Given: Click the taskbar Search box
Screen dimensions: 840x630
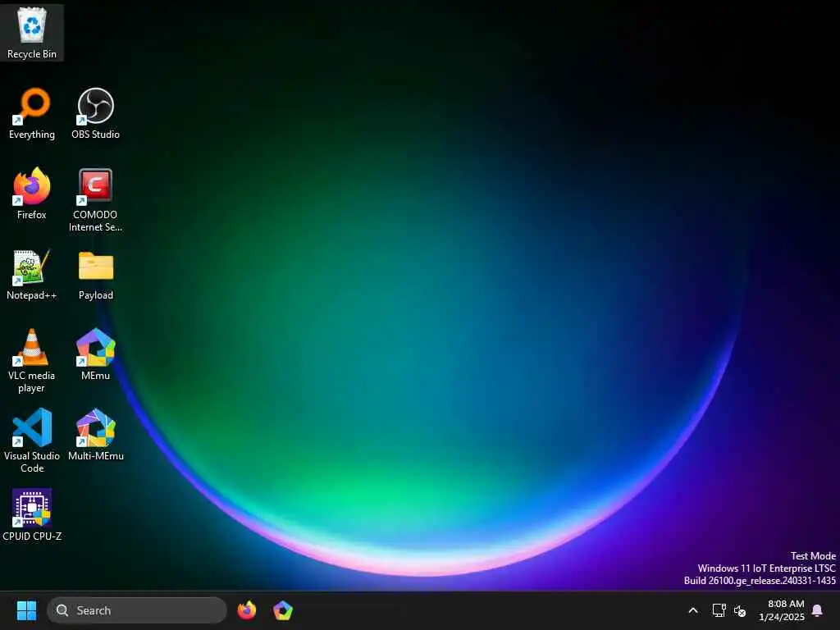Looking at the screenshot, I should pos(137,610).
